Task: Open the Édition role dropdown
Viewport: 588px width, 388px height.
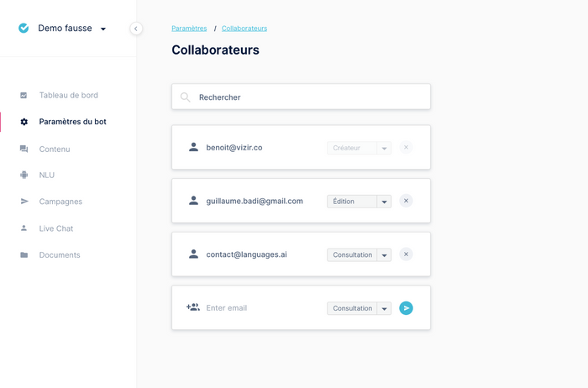Action: (x=359, y=202)
